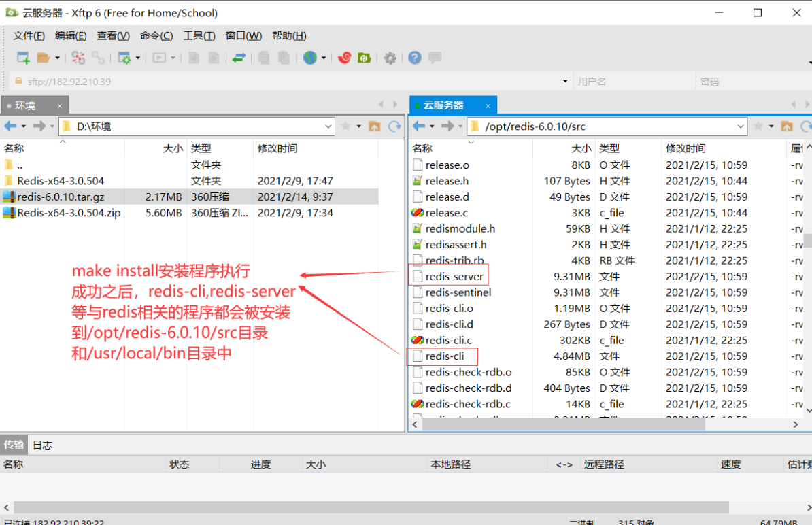This screenshot has width=812, height=525.
Task: Select Redis-x64-3.0.504.zip file
Action: 190,213
